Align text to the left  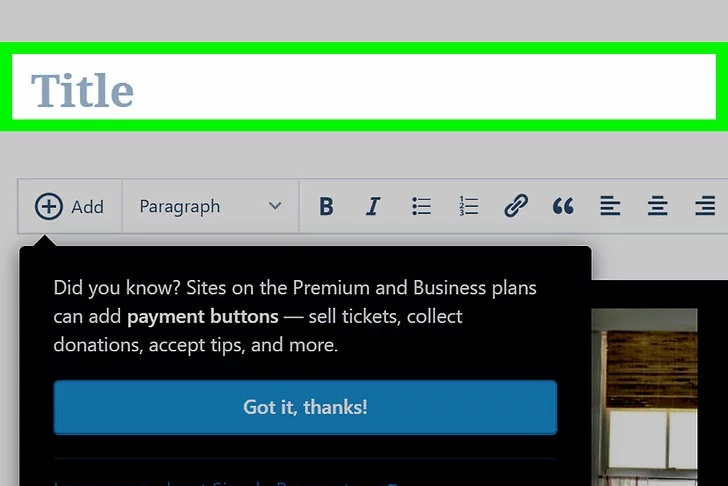(610, 207)
